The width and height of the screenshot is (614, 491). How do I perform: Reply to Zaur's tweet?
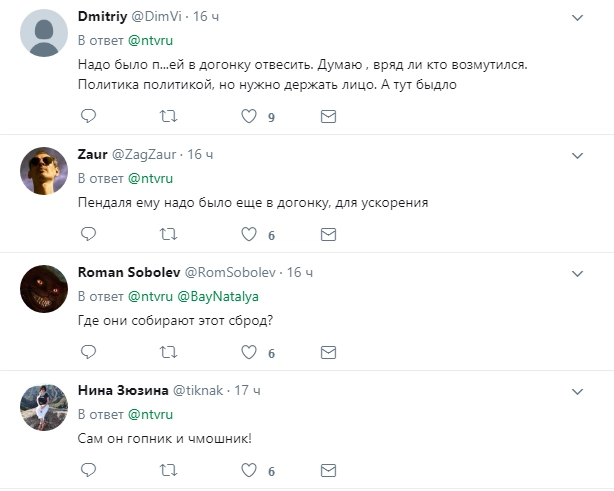coord(88,234)
